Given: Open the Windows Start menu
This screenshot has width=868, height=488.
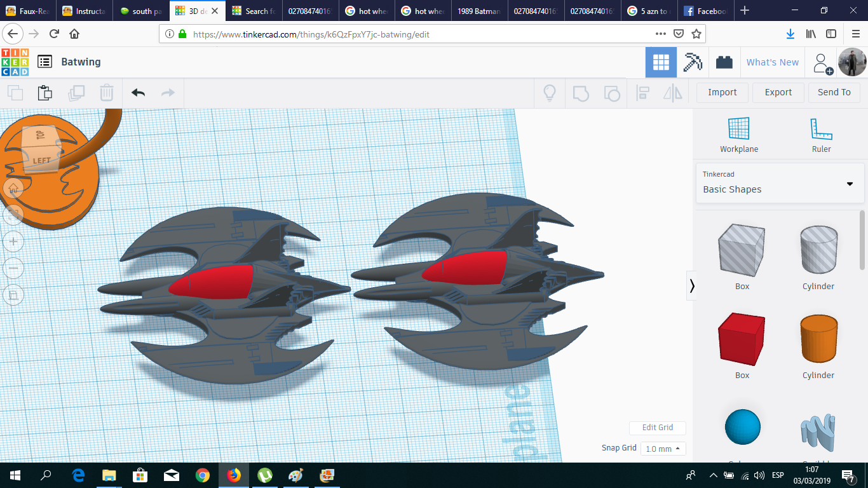Looking at the screenshot, I should [x=15, y=475].
